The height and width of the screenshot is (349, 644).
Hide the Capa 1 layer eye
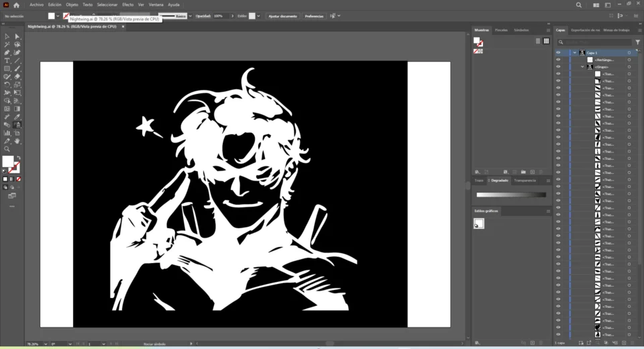click(x=558, y=52)
